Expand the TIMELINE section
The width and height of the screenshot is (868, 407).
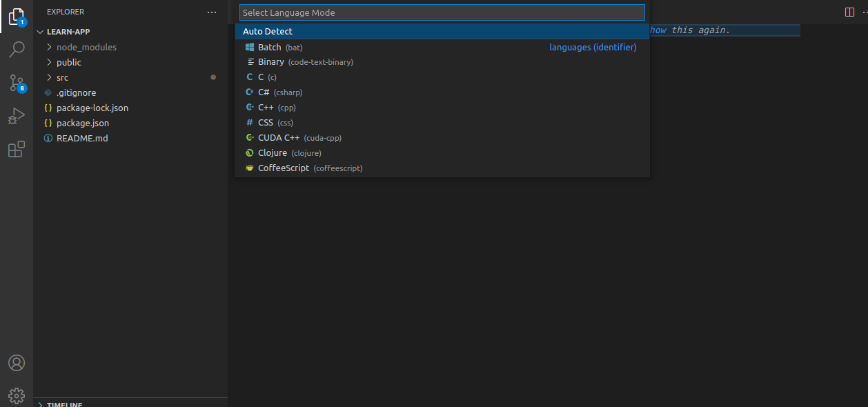(63, 404)
